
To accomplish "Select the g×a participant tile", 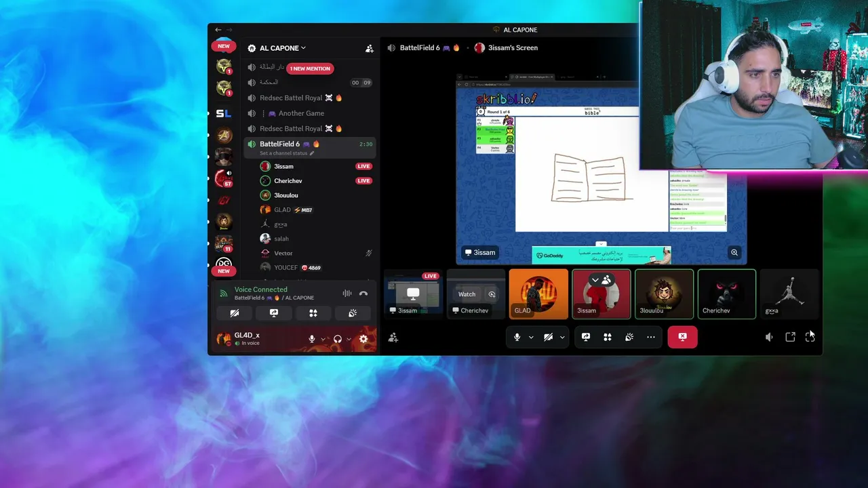I will click(x=789, y=293).
